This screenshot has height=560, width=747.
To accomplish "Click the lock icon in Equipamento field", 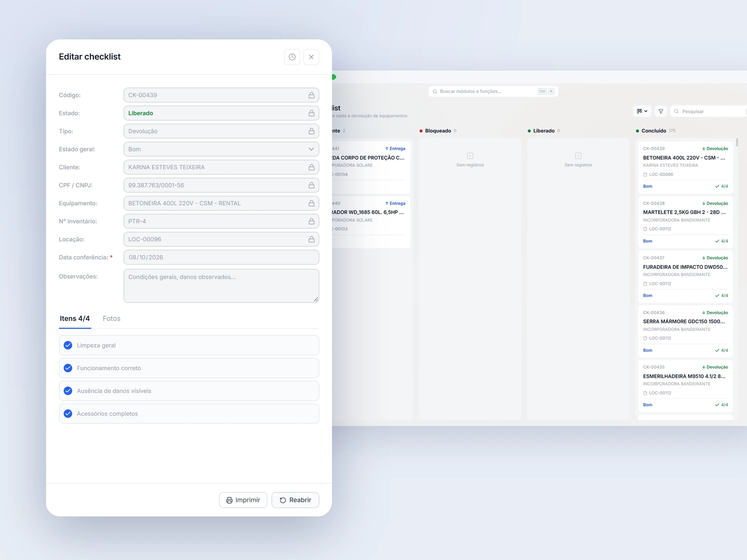I will click(311, 203).
